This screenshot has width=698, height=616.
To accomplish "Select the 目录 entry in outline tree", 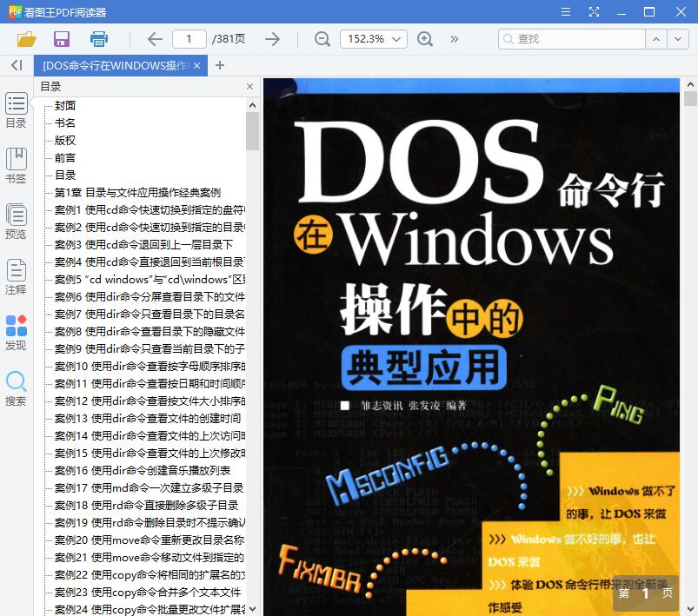I will click(65, 175).
